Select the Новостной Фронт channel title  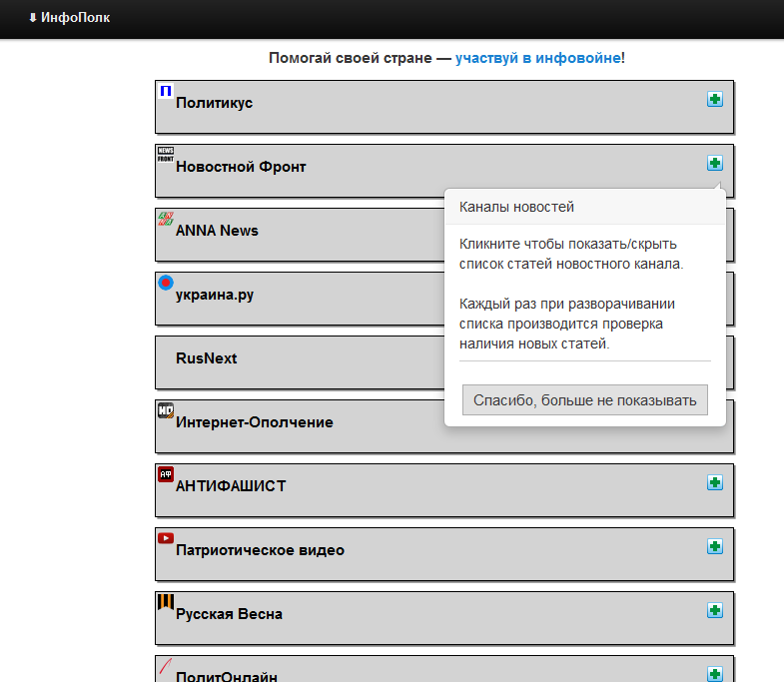click(x=241, y=167)
